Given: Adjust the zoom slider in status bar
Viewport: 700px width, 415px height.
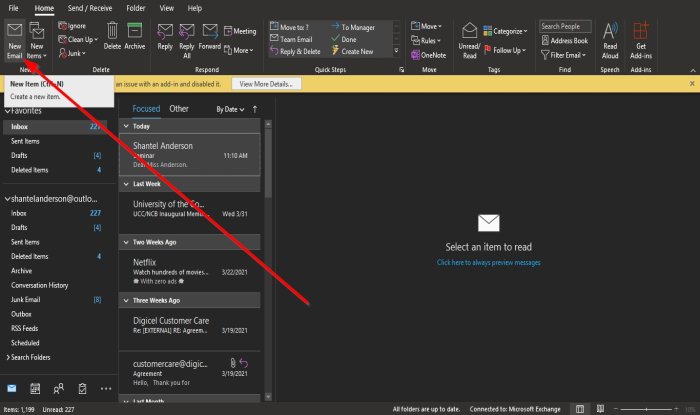Looking at the screenshot, I should [646, 409].
